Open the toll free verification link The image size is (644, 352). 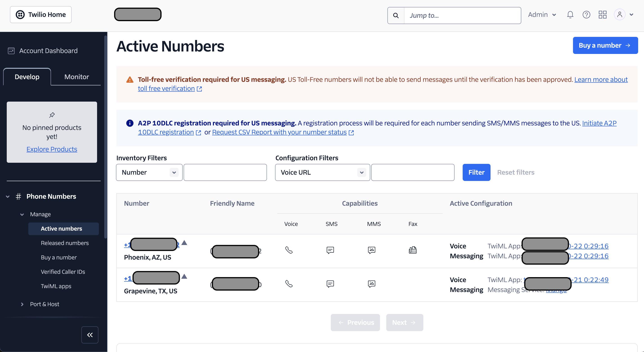click(x=166, y=89)
